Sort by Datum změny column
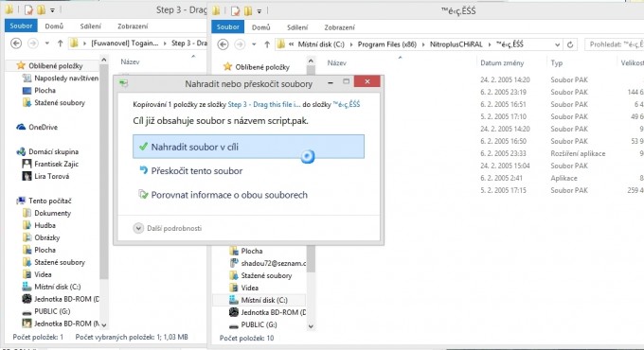The height and width of the screenshot is (350, 644). 502,62
